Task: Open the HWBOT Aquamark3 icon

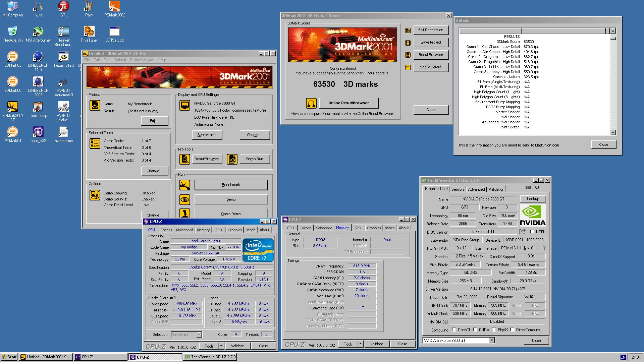Action: pos(64,86)
